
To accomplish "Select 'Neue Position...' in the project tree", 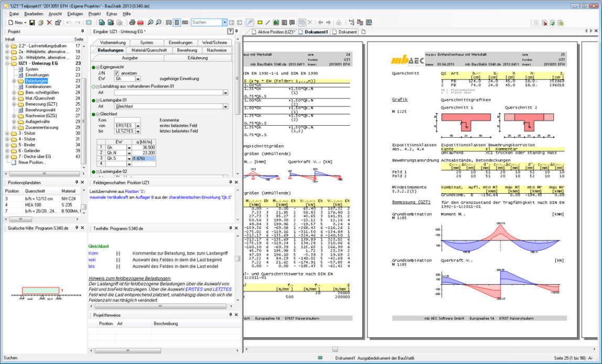I will coord(33,162).
